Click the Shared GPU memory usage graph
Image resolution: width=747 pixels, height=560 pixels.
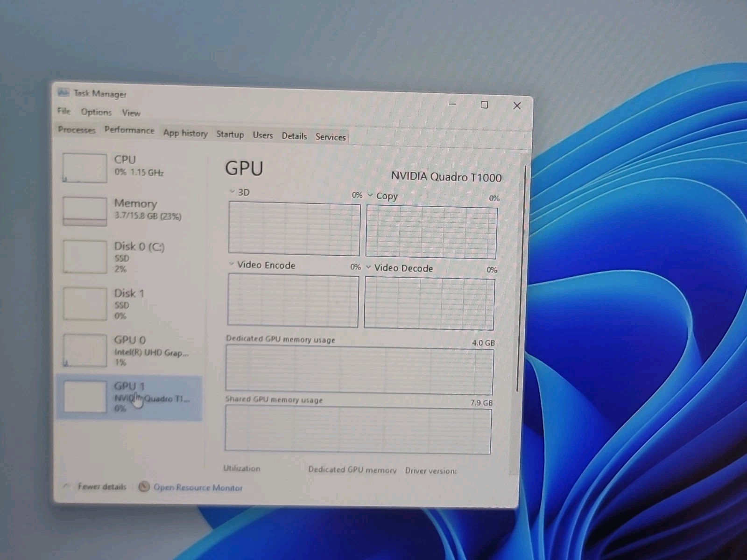click(358, 429)
